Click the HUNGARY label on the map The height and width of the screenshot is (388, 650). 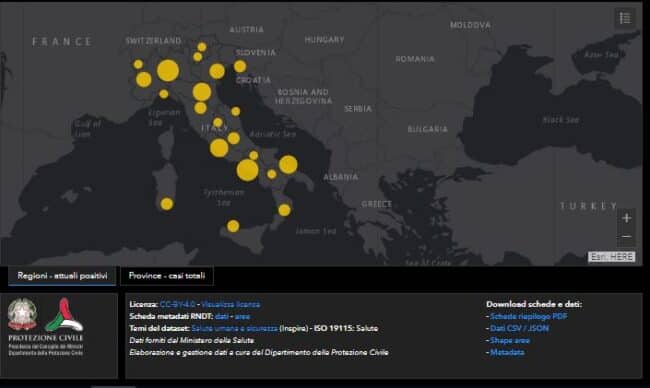[x=324, y=40]
